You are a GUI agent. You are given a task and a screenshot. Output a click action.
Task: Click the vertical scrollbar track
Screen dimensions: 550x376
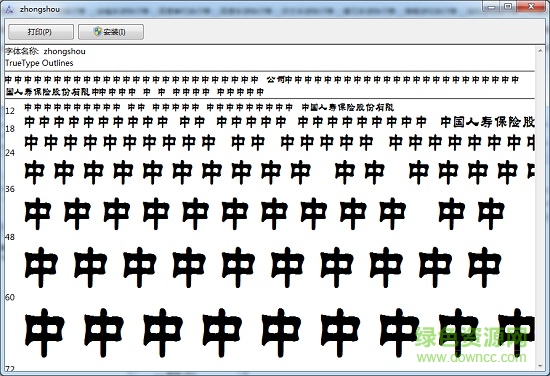(x=540, y=208)
